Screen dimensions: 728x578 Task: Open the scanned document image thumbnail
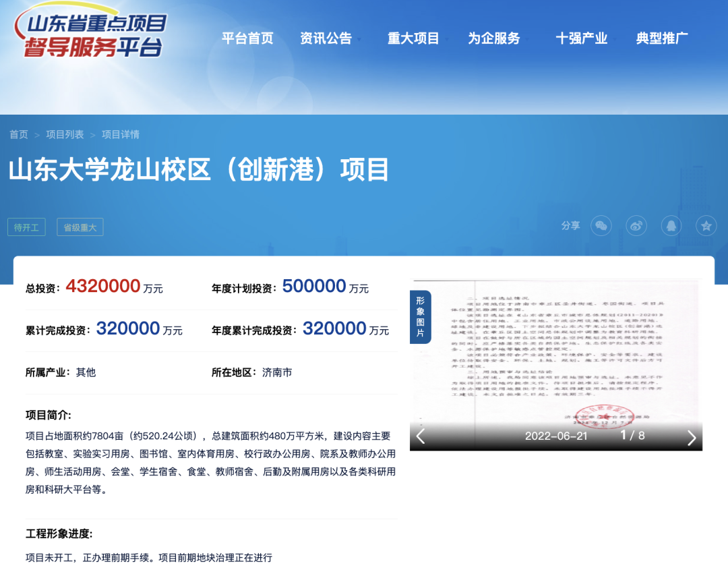tap(555, 365)
